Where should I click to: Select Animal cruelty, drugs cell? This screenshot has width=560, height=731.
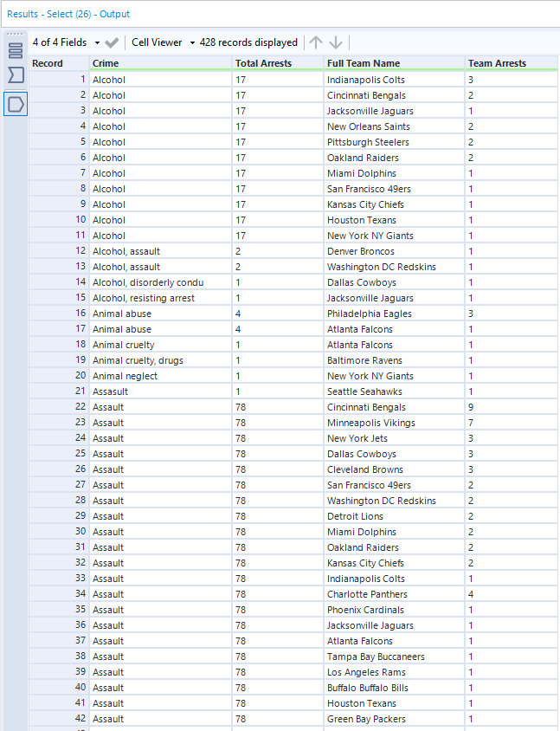160,360
